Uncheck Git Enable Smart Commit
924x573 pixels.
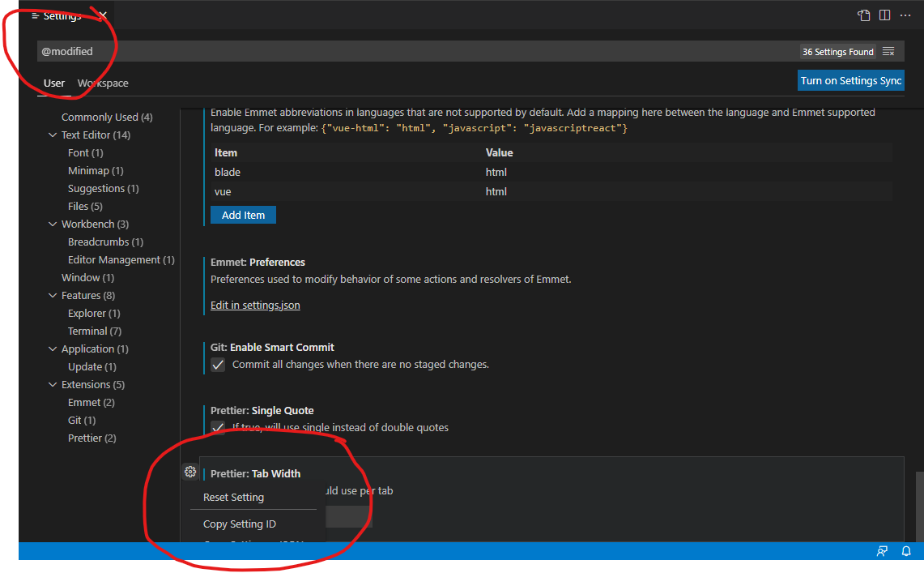[217, 365]
